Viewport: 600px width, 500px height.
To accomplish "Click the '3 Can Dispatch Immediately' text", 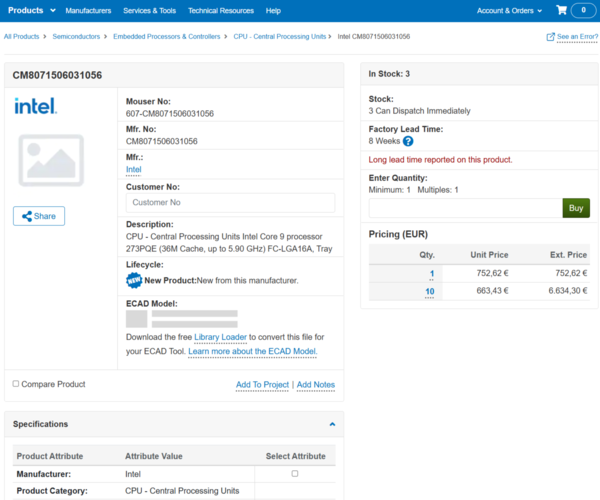I will click(419, 111).
